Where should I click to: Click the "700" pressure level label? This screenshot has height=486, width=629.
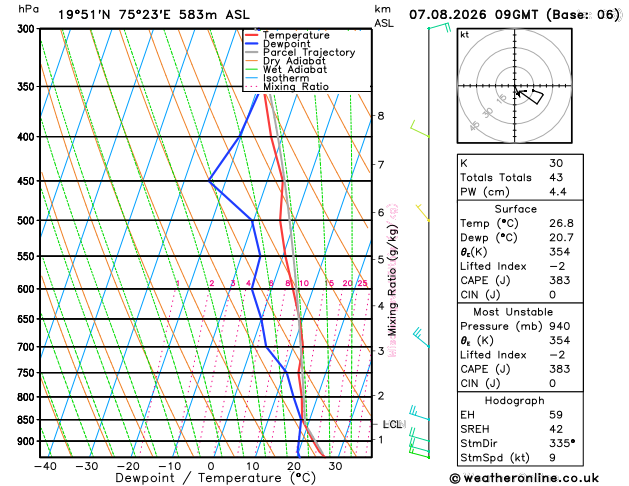26,347
